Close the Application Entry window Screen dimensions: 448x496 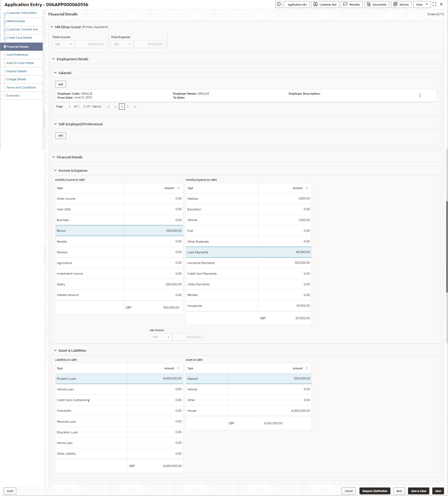tap(441, 4)
